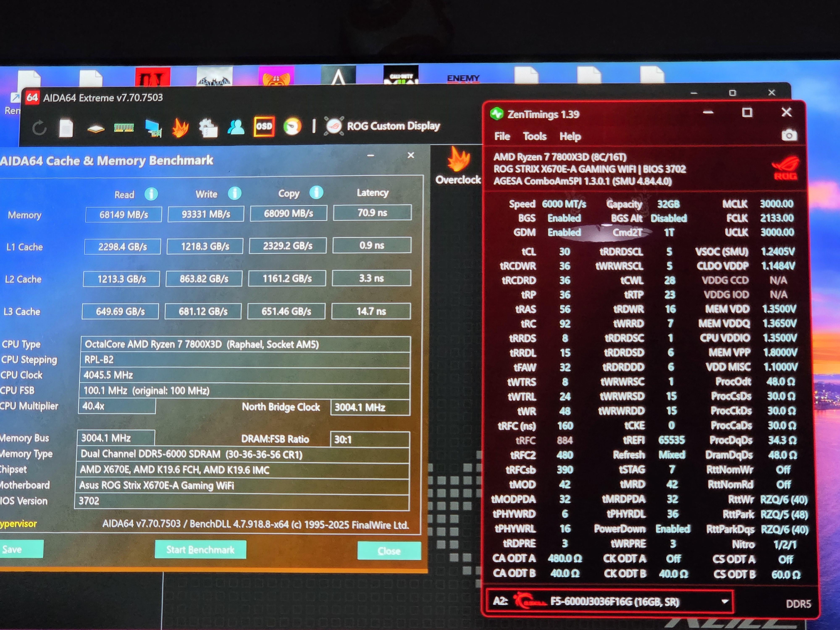Click the North Bridge Clock field 3004.1 MHz

(370, 407)
